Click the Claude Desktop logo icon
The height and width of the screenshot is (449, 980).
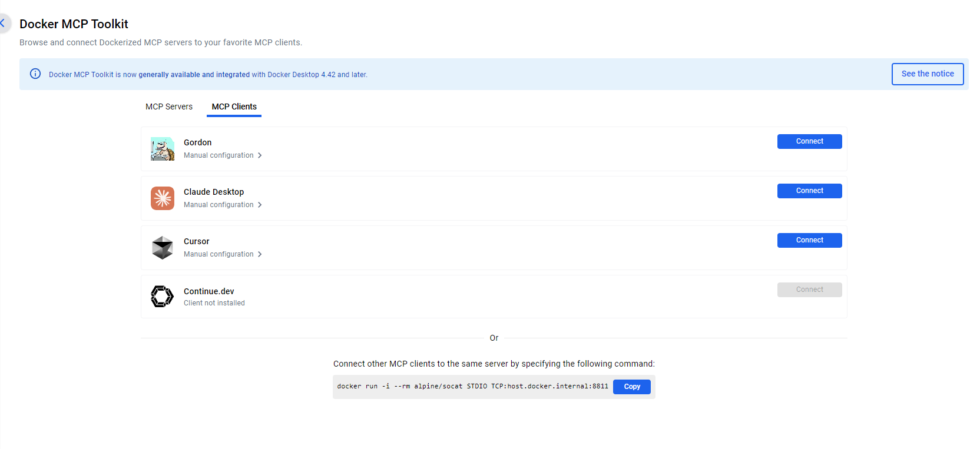(163, 198)
